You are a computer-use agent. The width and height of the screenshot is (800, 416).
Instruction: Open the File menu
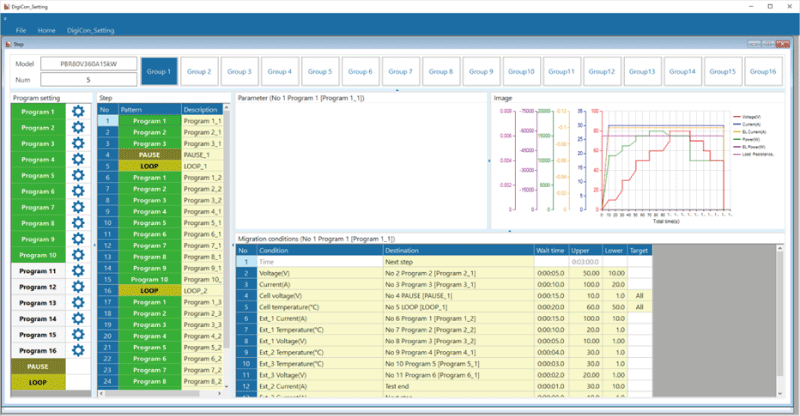click(21, 31)
